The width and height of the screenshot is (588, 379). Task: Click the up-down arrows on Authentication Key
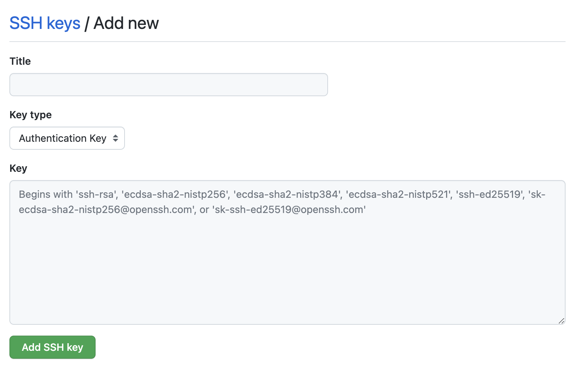coord(115,138)
